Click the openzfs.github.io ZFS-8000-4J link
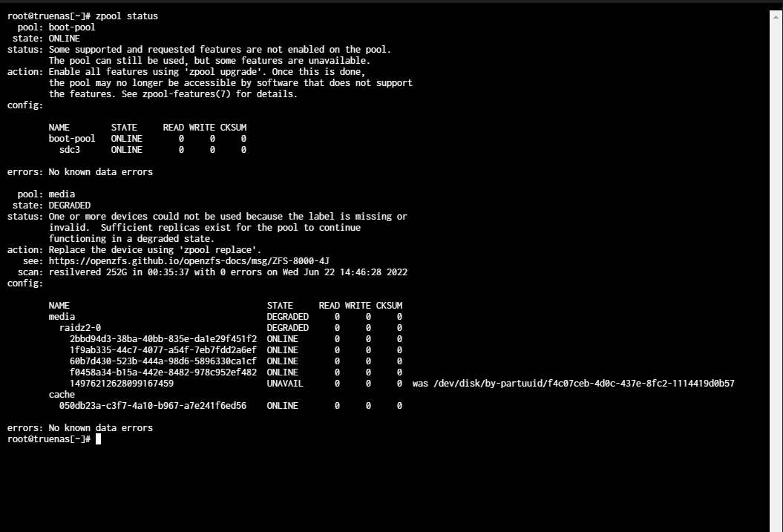This screenshot has width=783, height=532. (189, 261)
